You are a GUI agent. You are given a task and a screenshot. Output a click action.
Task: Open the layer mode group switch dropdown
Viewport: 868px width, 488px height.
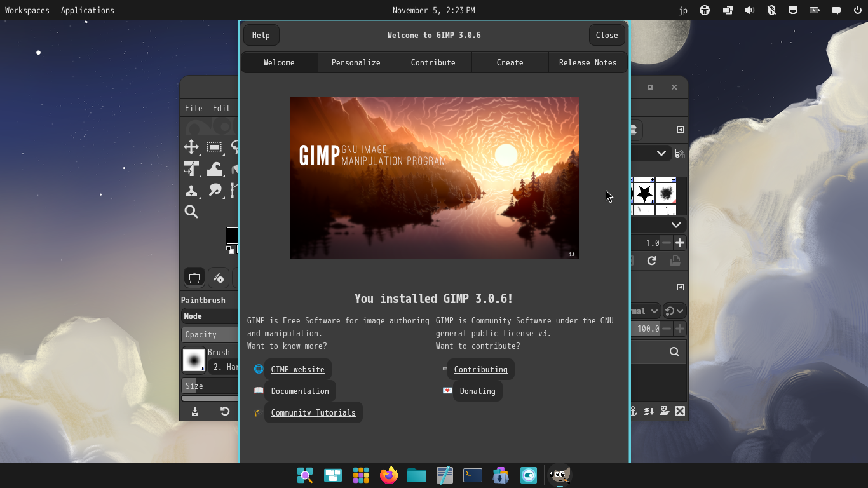coord(674,311)
